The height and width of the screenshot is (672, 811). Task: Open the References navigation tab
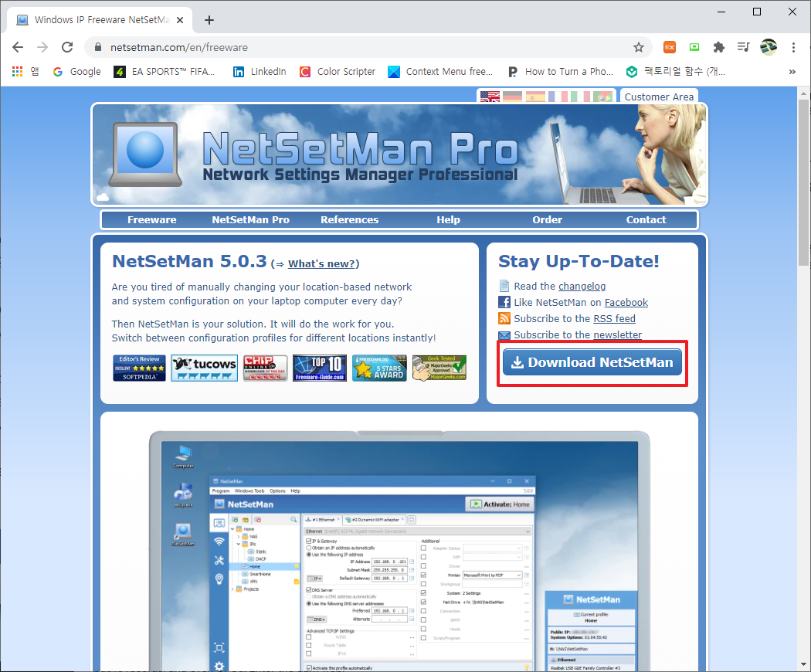coord(350,220)
